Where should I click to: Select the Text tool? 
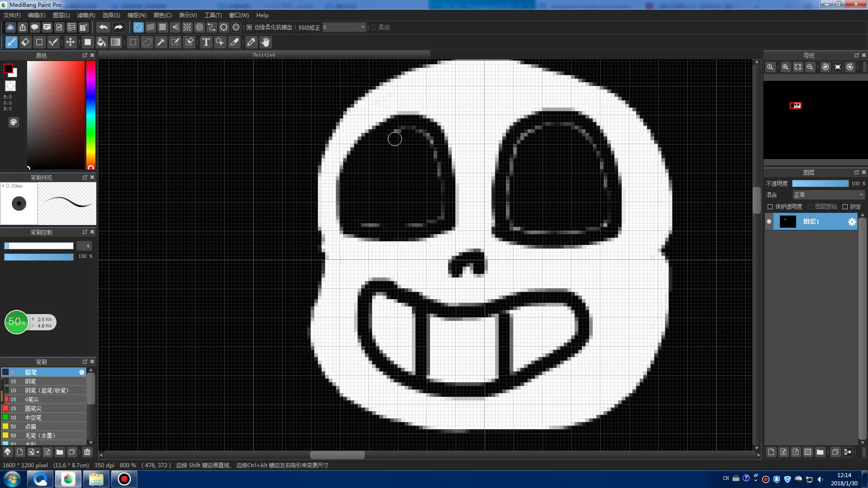(x=206, y=42)
